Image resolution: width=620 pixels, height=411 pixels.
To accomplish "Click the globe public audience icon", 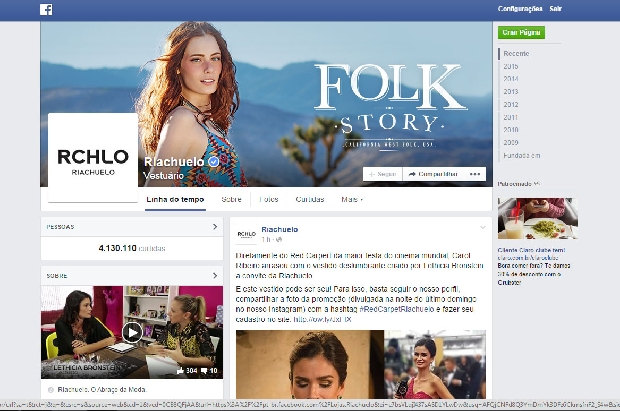I will 279,240.
